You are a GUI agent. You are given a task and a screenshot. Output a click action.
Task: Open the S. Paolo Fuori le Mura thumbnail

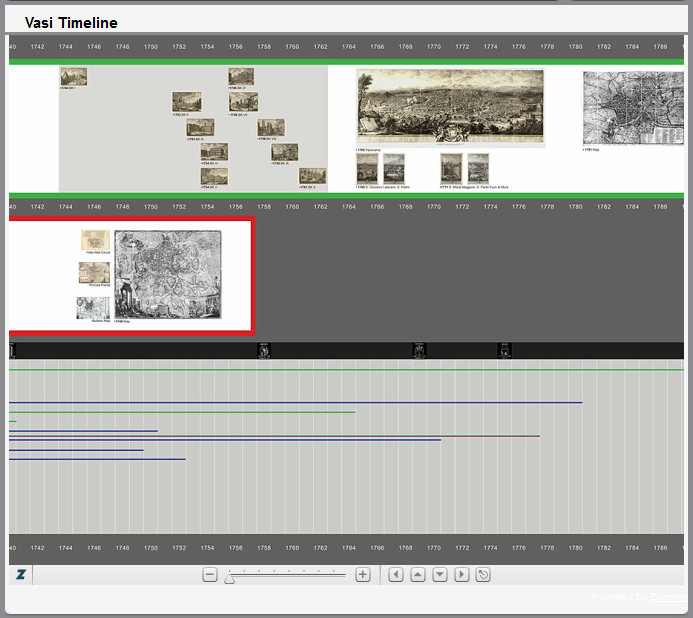(478, 169)
